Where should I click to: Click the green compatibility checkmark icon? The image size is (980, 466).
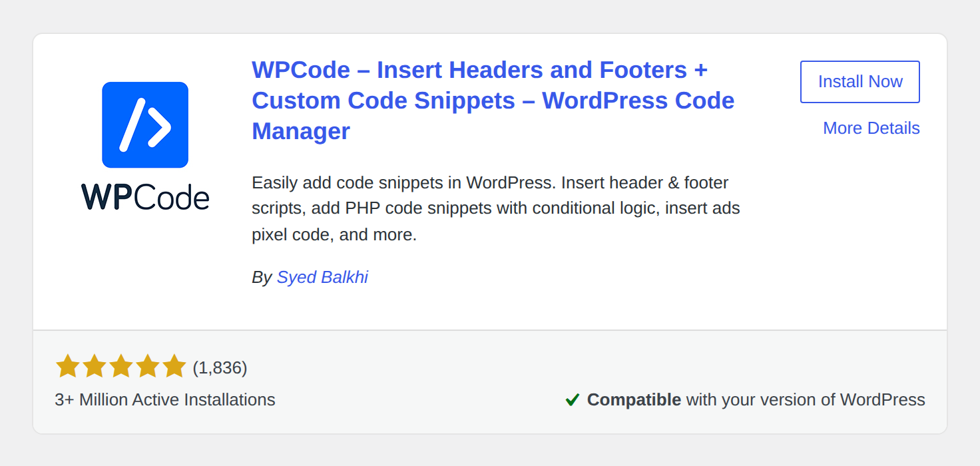573,399
